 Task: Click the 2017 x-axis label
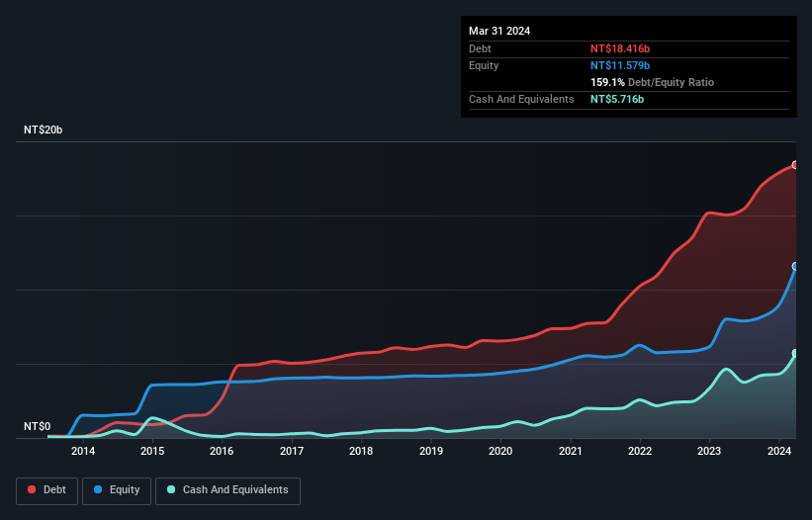tap(292, 451)
